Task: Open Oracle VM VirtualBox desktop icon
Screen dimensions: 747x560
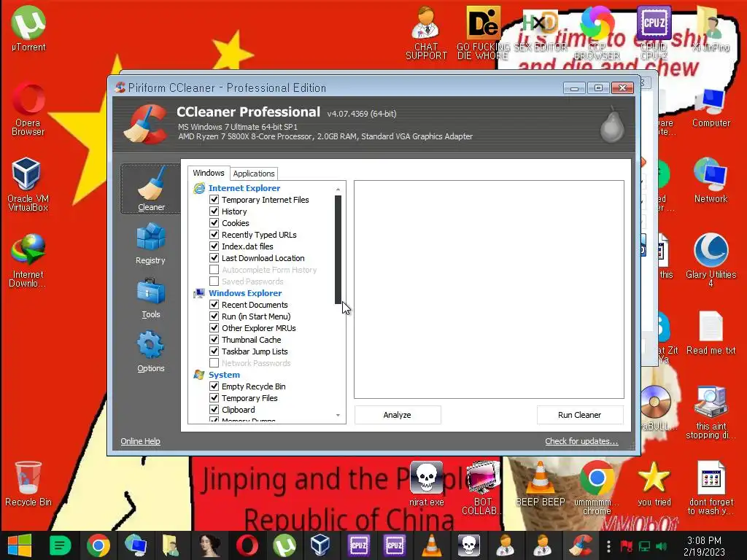Action: pos(28,184)
